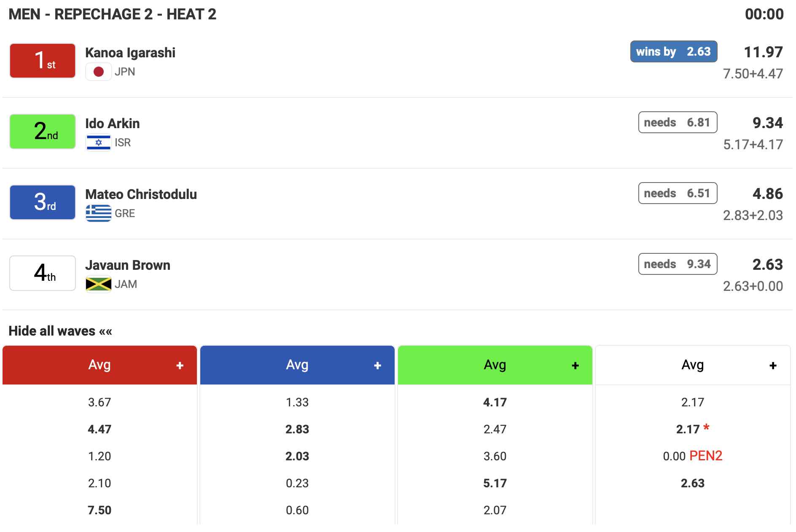Expand the red Avg column plus
The width and height of the screenshot is (796, 532).
(x=180, y=365)
